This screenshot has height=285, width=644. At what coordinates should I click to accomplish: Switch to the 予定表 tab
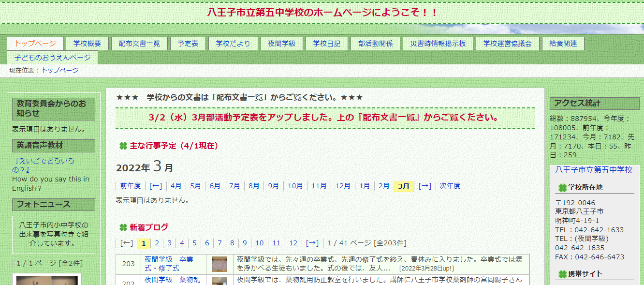[188, 43]
